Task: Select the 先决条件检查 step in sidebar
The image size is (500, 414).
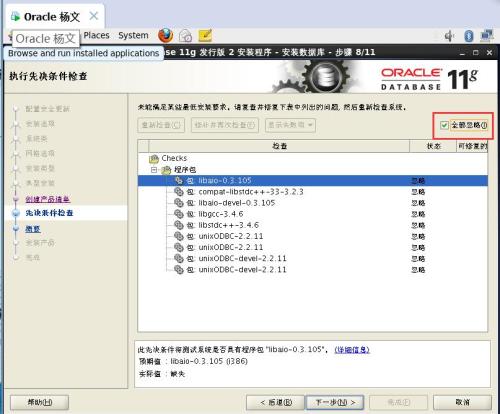Action: [49, 213]
